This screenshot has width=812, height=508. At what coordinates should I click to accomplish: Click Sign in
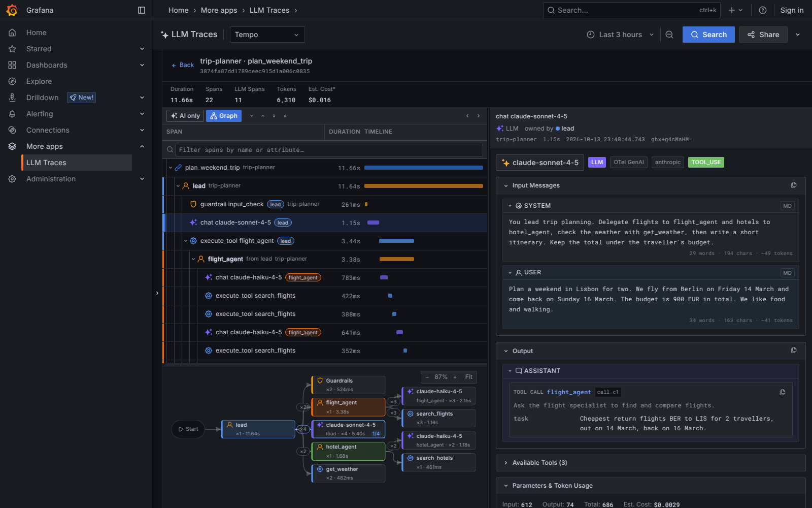pos(792,10)
